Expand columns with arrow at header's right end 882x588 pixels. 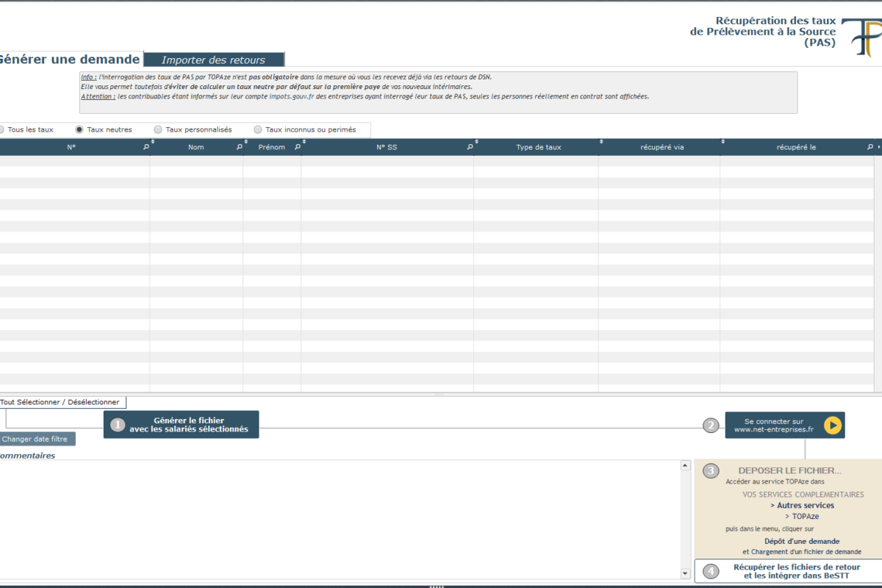[878, 148]
